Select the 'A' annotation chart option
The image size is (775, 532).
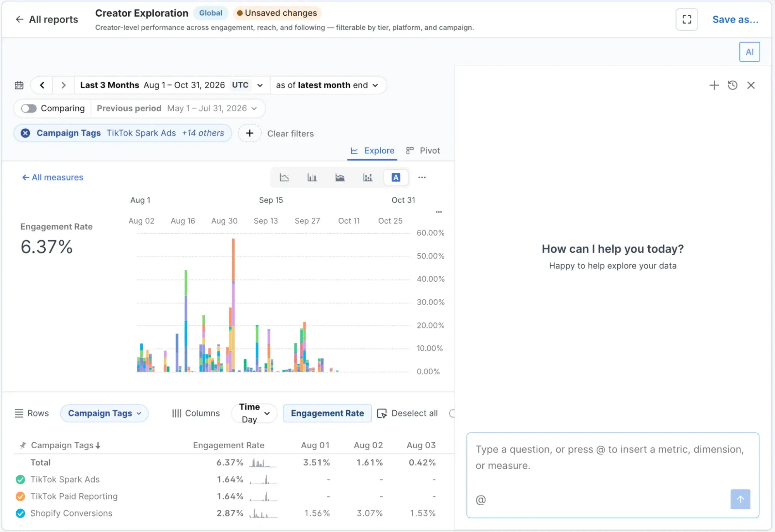pos(395,177)
